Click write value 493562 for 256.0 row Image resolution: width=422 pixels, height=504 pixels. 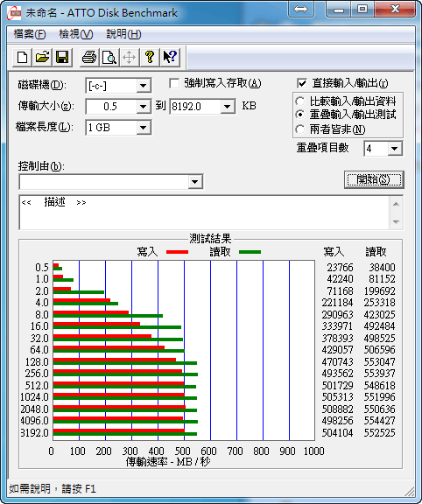tap(337, 374)
